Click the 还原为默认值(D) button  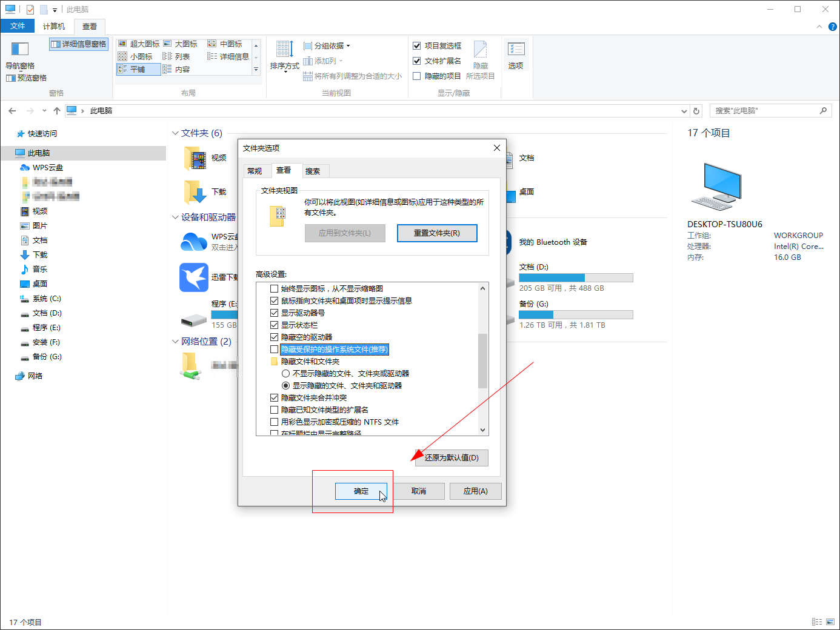[452, 458]
